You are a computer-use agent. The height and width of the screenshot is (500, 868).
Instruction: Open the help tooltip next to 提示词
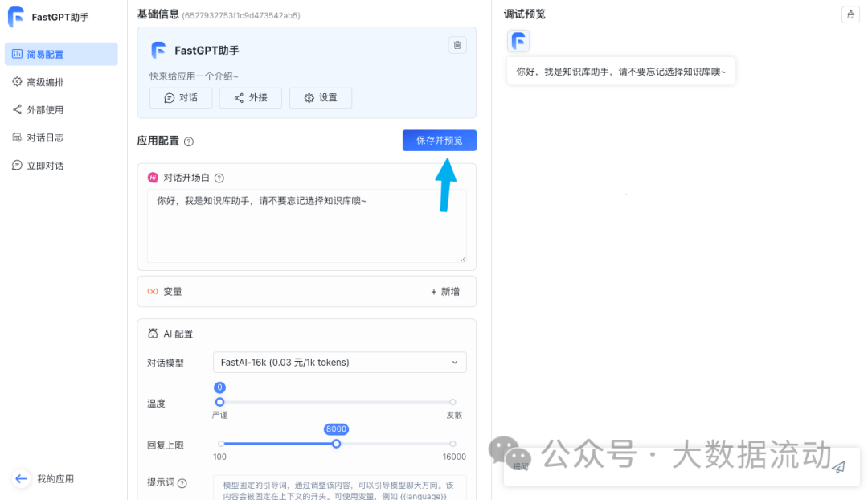(182, 483)
